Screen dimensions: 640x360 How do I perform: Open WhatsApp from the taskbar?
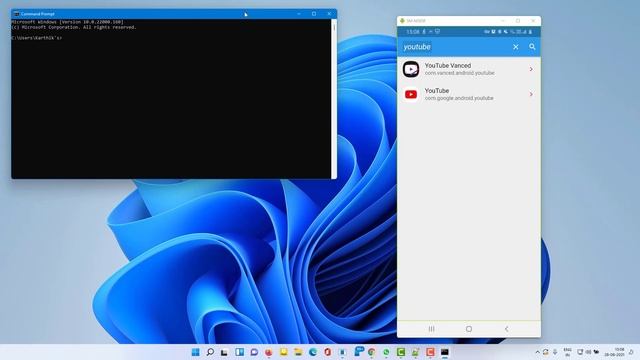[x=386, y=352]
